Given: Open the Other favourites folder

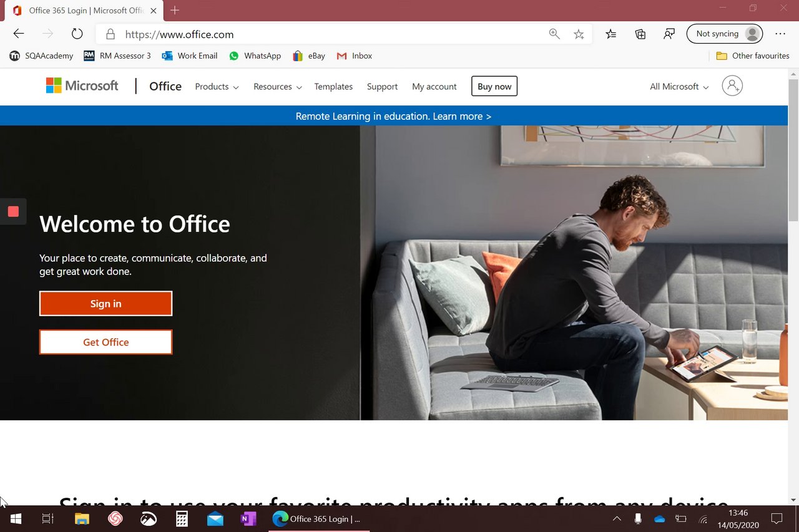Looking at the screenshot, I should pos(753,56).
